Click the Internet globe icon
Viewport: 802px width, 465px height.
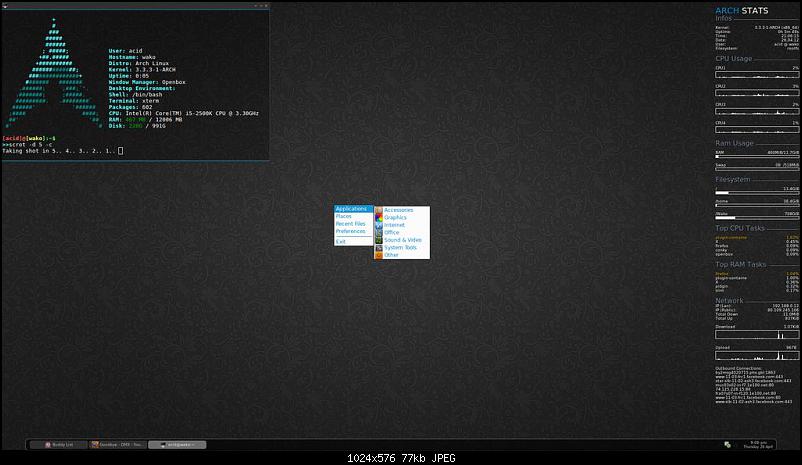[x=379, y=225]
